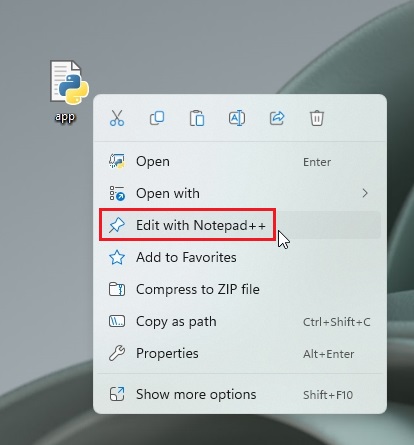Click the pin icon beside Edit with Notepad++
This screenshot has height=445, width=414.
[x=117, y=225]
